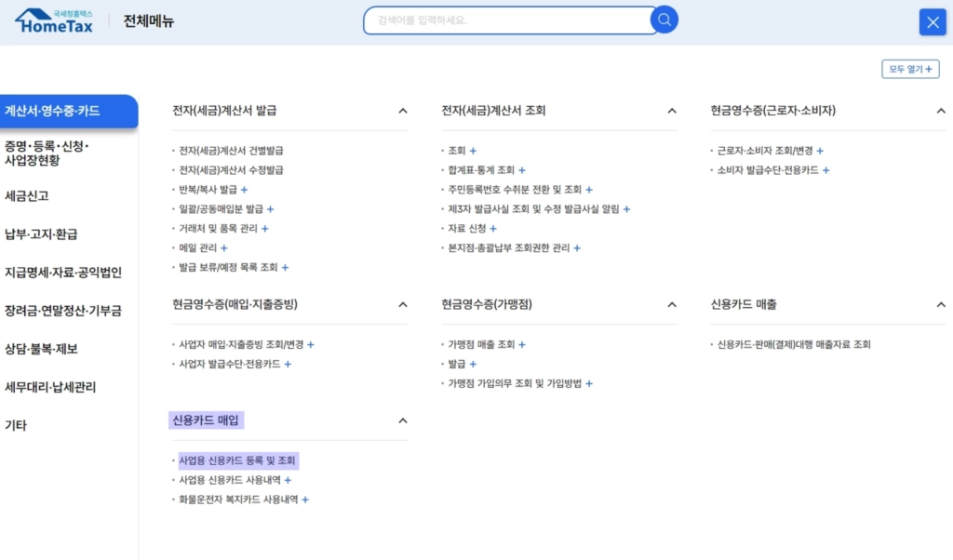The width and height of the screenshot is (953, 560).
Task: Expand plus icon next to 사업용 신용카드 사용내역
Action: [x=289, y=480]
